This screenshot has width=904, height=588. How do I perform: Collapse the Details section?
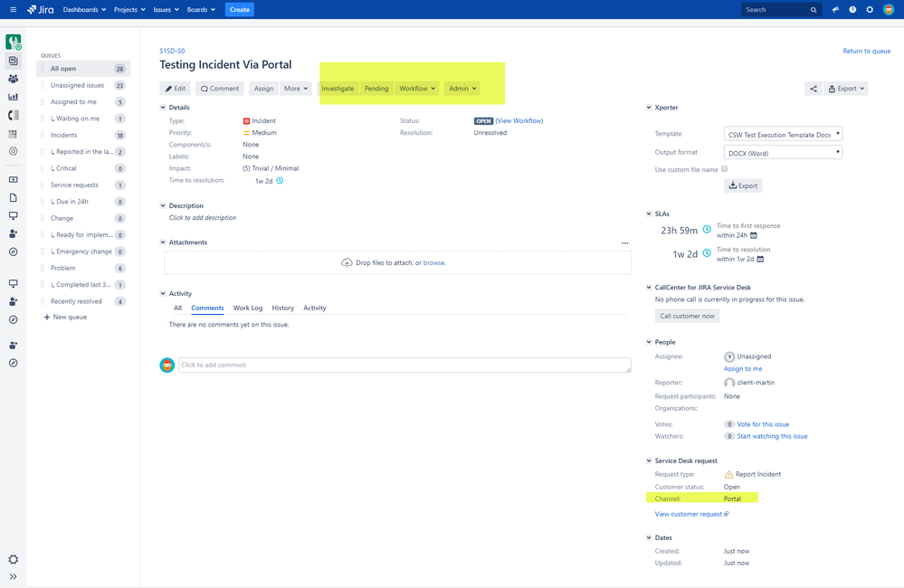pos(163,108)
